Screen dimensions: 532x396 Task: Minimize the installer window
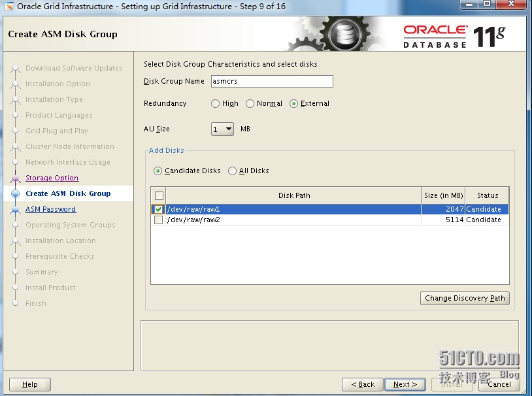tap(469, 5)
